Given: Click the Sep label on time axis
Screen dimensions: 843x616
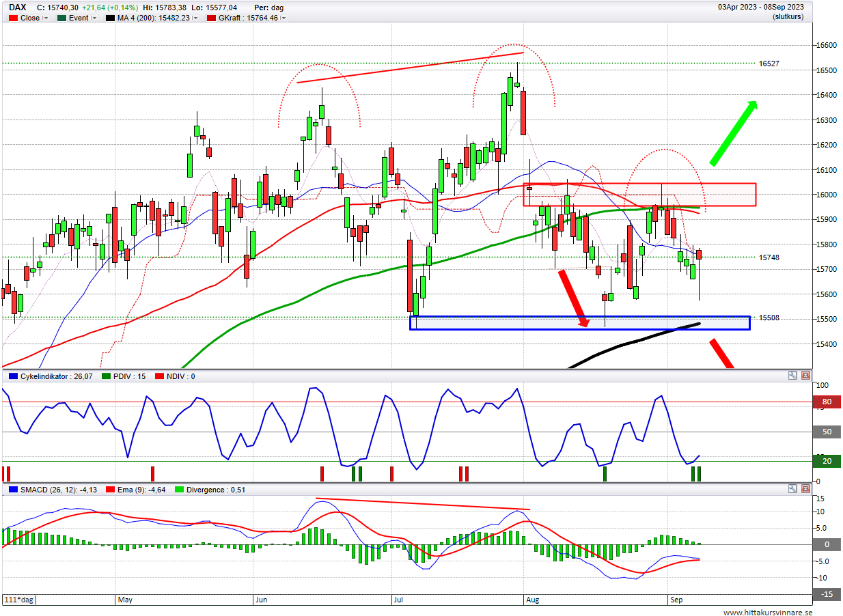Looking at the screenshot, I should point(676,600).
